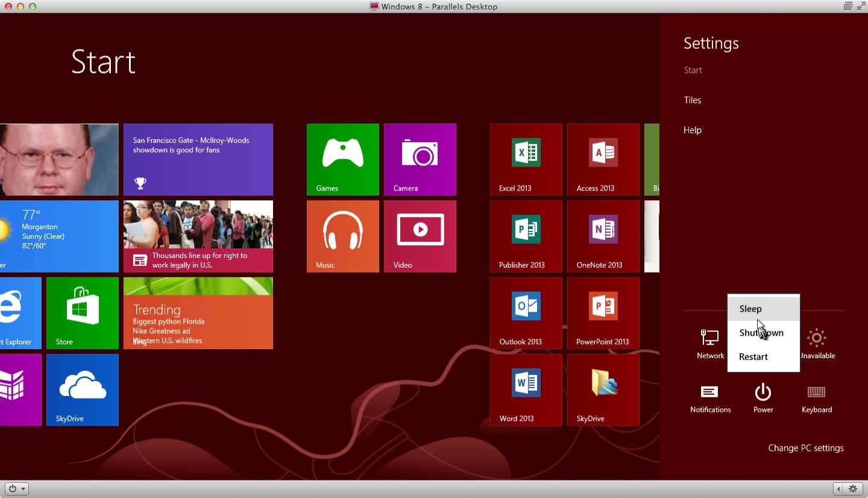Select Sleep from the power menu
The height and width of the screenshot is (498, 868).
(764, 309)
